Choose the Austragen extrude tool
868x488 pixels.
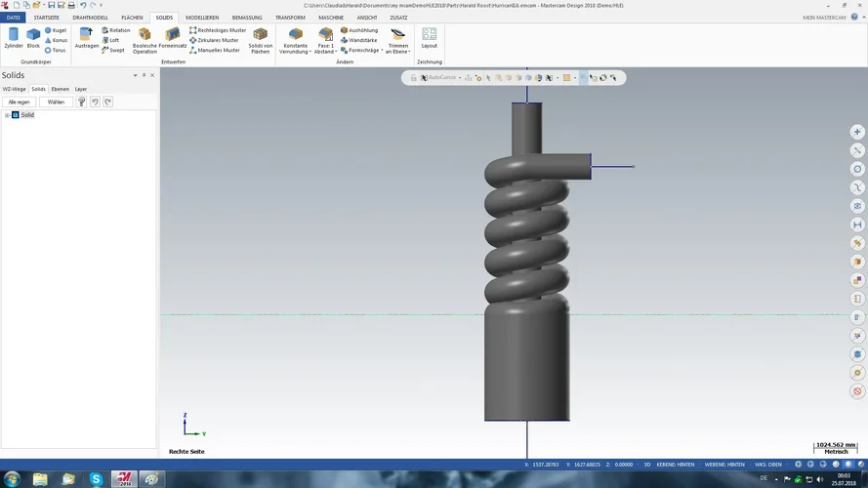pyautogui.click(x=87, y=38)
